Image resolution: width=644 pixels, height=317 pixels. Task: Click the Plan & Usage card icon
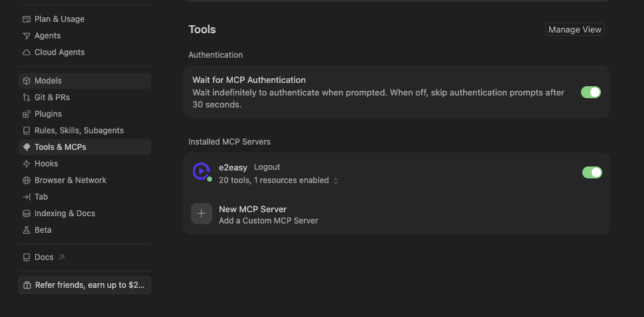27,19
